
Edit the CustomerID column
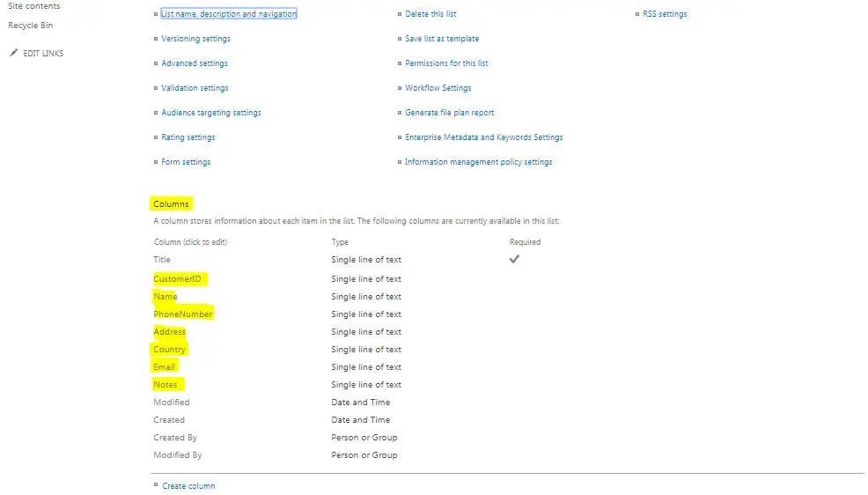[177, 279]
